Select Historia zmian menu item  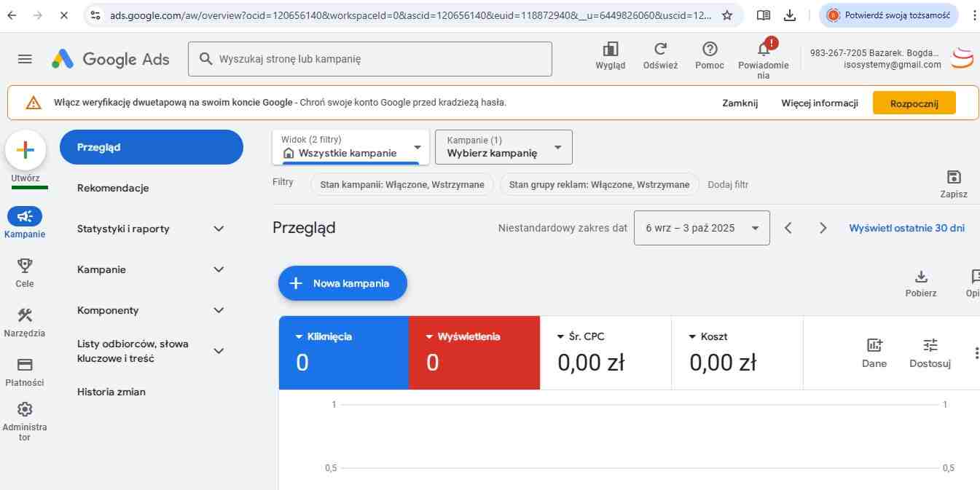111,392
